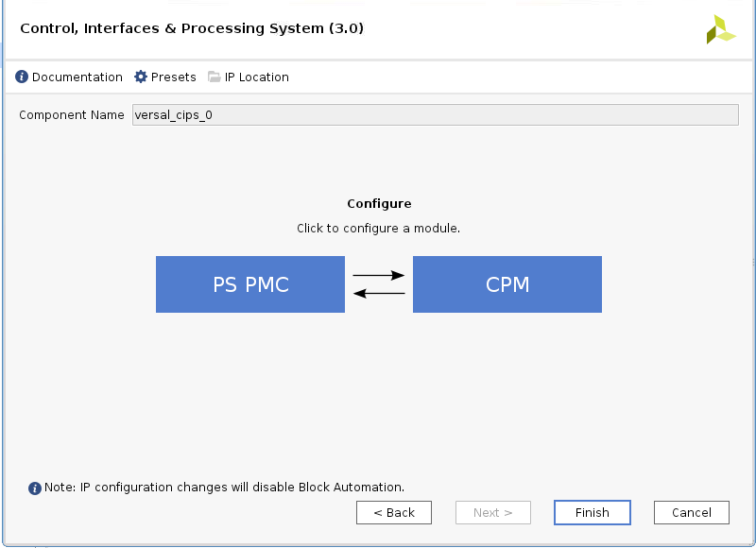
Task: Click the 'Click to configure a module.' text
Action: (x=379, y=229)
